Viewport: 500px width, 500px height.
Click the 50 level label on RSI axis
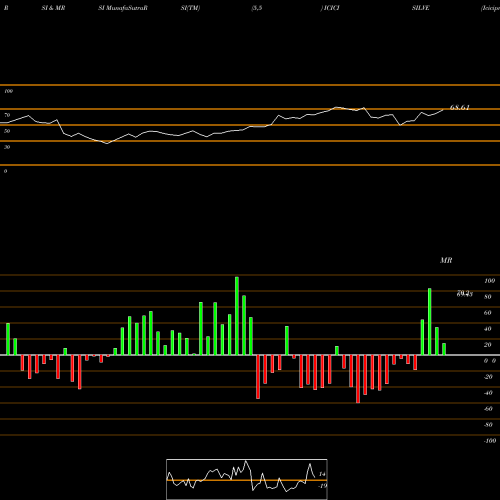[x=7, y=131]
